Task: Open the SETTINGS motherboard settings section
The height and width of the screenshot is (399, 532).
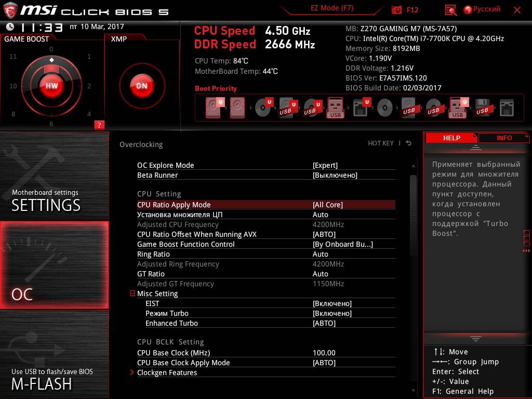Action: (x=54, y=176)
